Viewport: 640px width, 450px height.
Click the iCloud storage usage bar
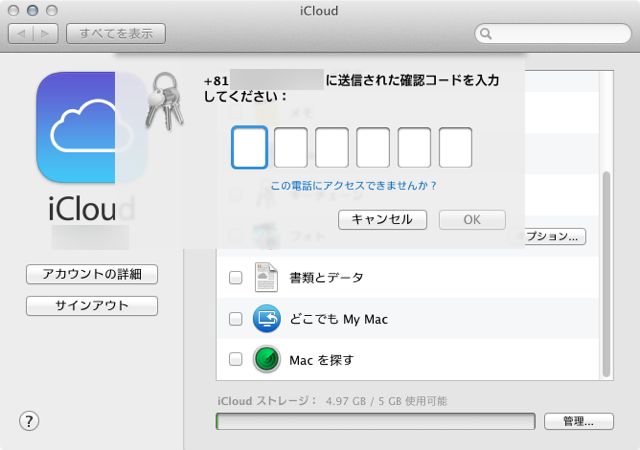pos(376,421)
